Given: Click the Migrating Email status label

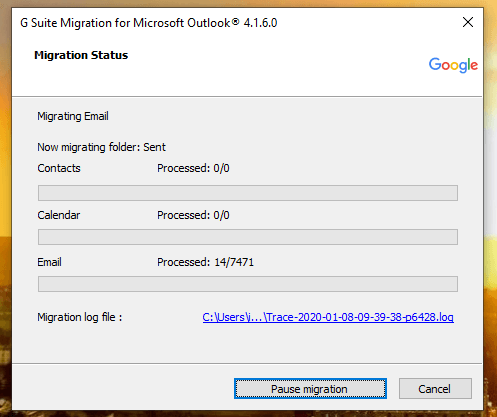Looking at the screenshot, I should pyautogui.click(x=73, y=116).
